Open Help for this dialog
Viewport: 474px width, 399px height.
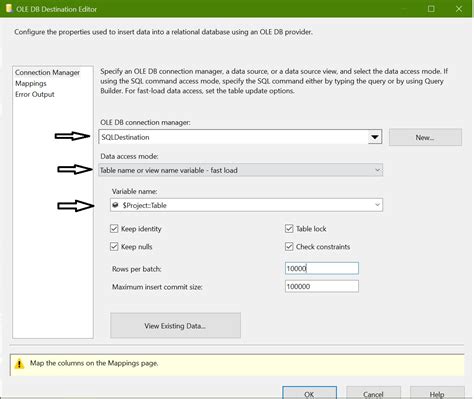[x=437, y=393]
